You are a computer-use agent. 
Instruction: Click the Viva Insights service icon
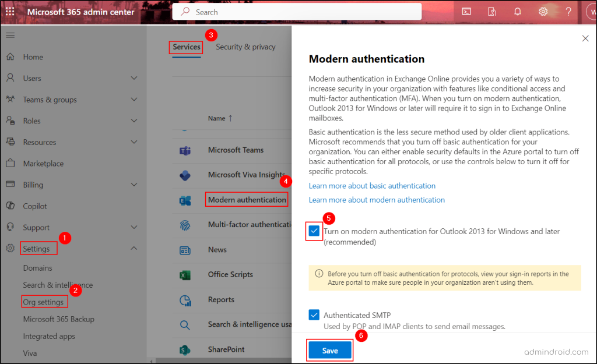tap(185, 175)
